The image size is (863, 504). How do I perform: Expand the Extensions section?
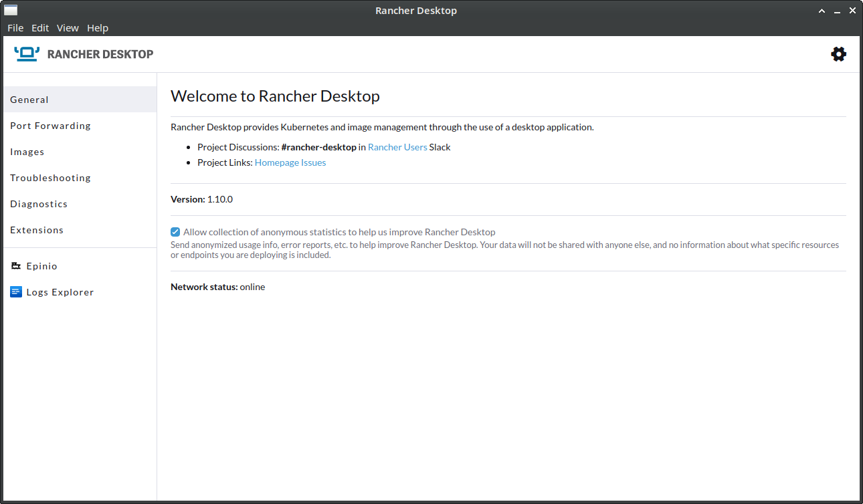click(x=37, y=229)
